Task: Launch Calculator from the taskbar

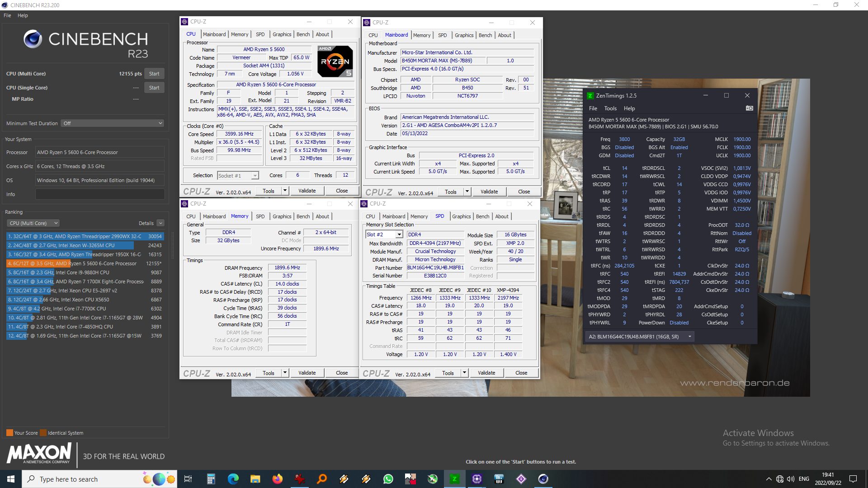Action: 211,479
